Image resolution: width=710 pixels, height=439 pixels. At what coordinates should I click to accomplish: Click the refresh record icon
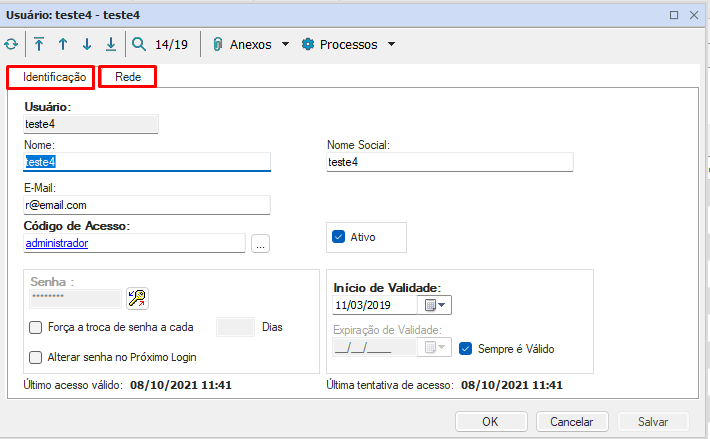pyautogui.click(x=11, y=44)
